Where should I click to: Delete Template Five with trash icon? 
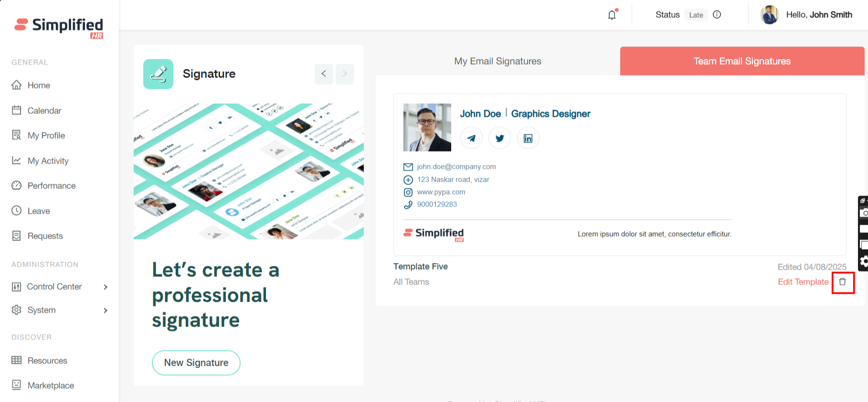click(842, 282)
